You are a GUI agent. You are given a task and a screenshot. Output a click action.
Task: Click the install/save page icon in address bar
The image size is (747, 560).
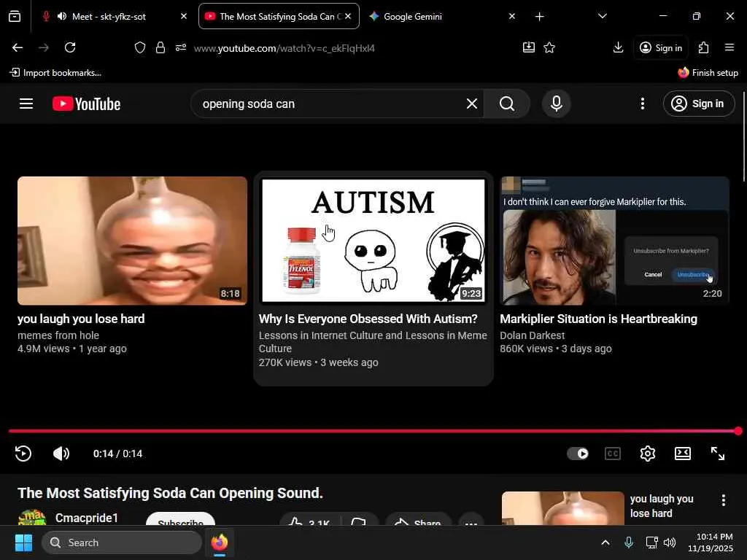coord(529,47)
